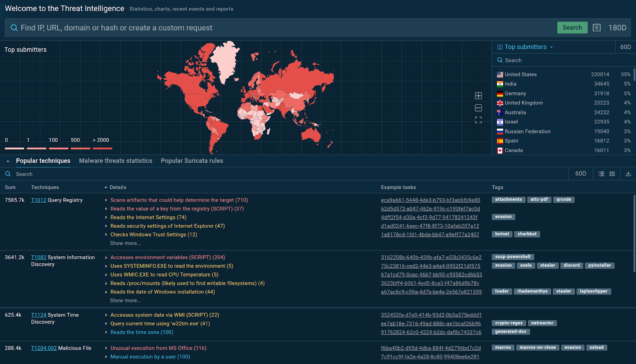Open the T1012 technique link

tap(39, 200)
